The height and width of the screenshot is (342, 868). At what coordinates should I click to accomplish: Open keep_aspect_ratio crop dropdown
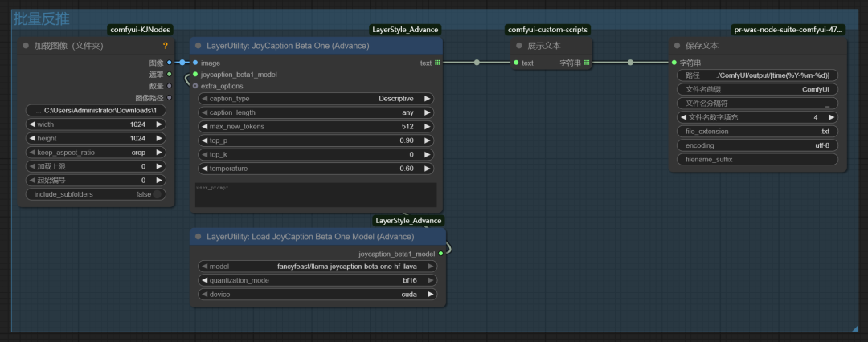96,153
